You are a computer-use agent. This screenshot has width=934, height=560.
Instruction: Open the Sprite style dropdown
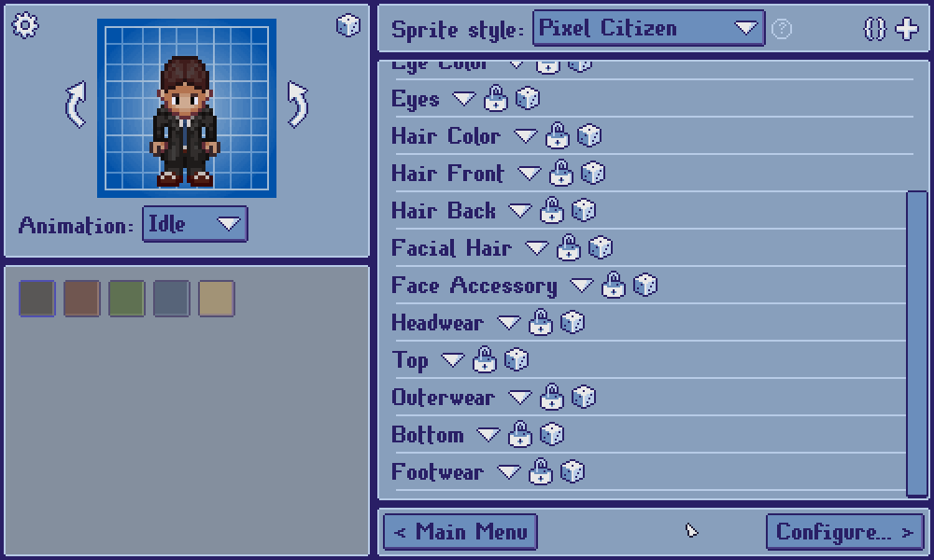[649, 28]
